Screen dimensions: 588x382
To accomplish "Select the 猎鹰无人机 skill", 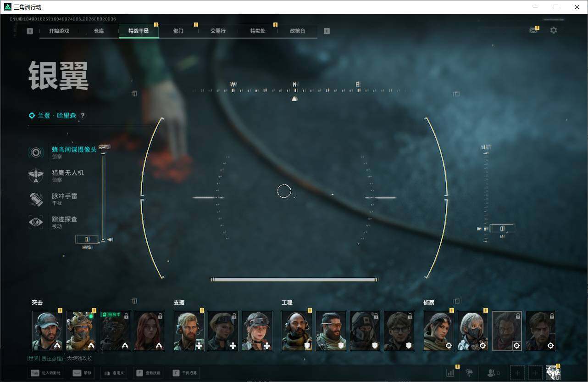I will (56, 175).
